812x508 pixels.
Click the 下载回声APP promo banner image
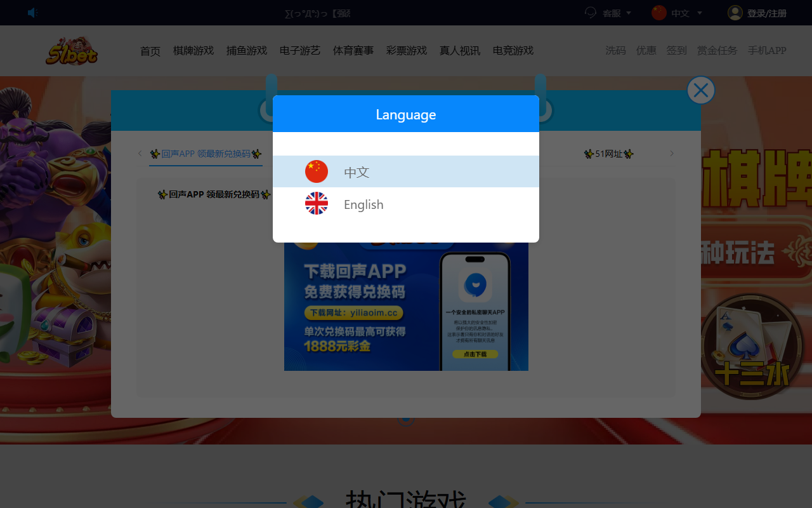pyautogui.click(x=406, y=307)
